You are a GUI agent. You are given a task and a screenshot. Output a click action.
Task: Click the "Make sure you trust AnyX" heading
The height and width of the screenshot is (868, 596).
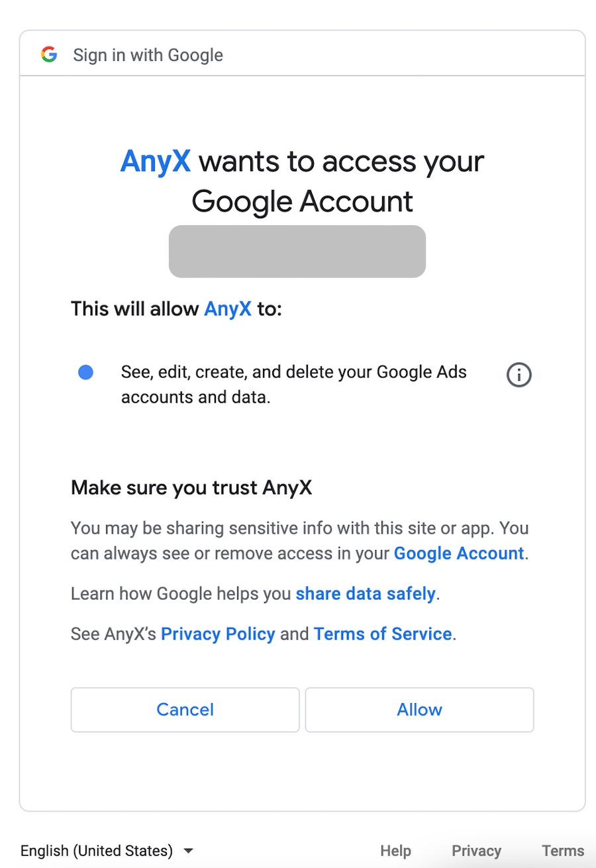191,488
